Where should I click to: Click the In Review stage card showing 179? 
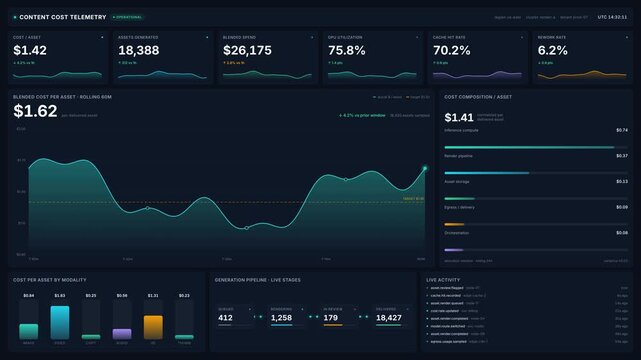(x=340, y=317)
